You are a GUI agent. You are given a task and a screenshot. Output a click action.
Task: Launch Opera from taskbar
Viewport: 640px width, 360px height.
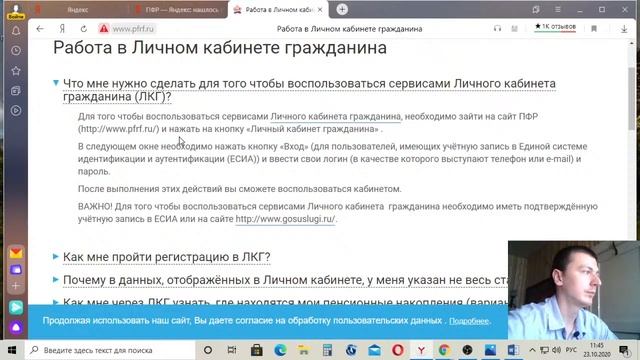click(398, 350)
